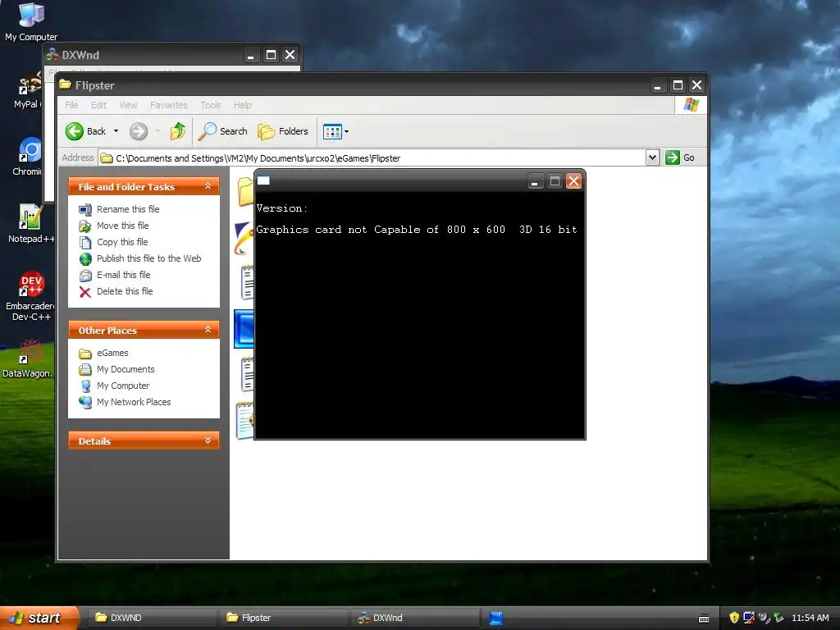This screenshot has width=840, height=630.
Task: Click the on-screen keyboard tray icon
Action: 704,619
